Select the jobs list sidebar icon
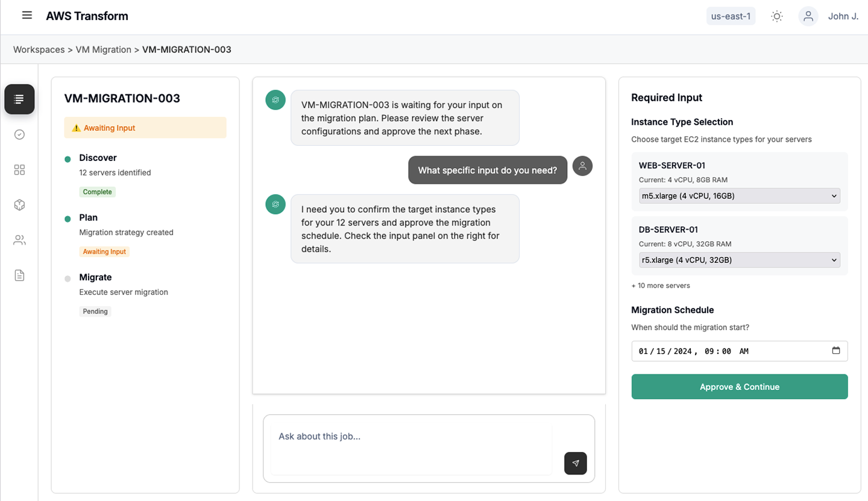 (x=19, y=99)
